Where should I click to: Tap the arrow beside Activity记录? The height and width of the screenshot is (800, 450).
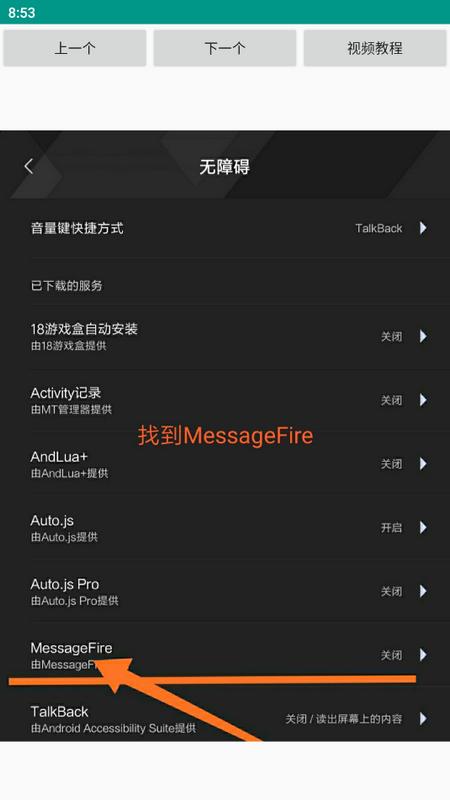423,400
